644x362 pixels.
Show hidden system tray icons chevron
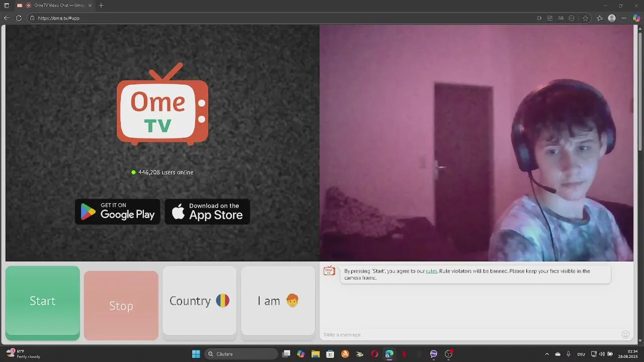click(x=547, y=354)
